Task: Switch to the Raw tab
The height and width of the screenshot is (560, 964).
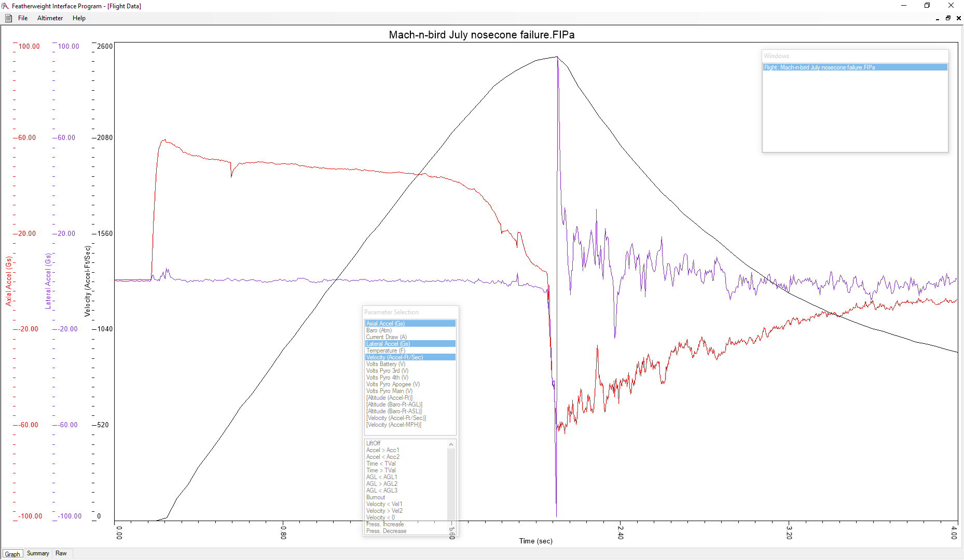Action: point(61,553)
